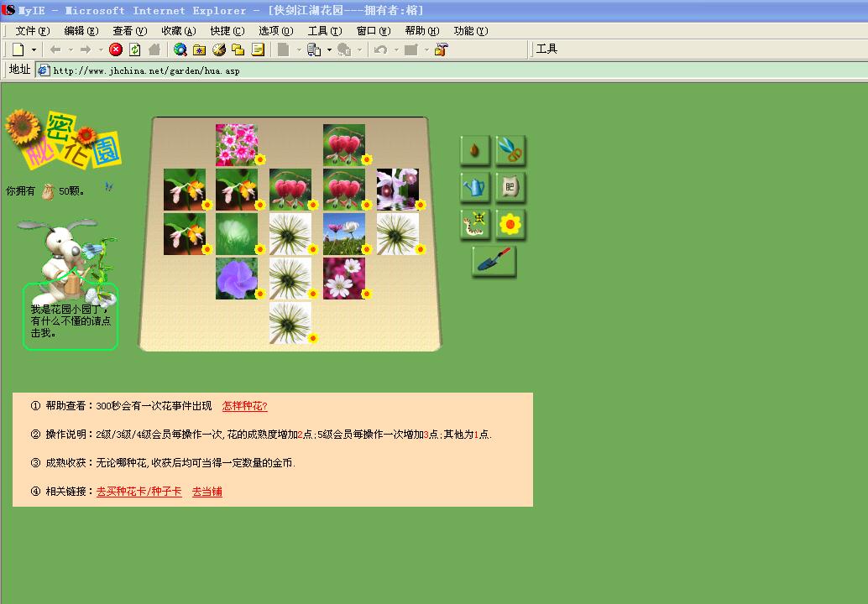This screenshot has height=604, width=868.
Task: Select the bottom-row white dandelion plot
Action: 290,323
